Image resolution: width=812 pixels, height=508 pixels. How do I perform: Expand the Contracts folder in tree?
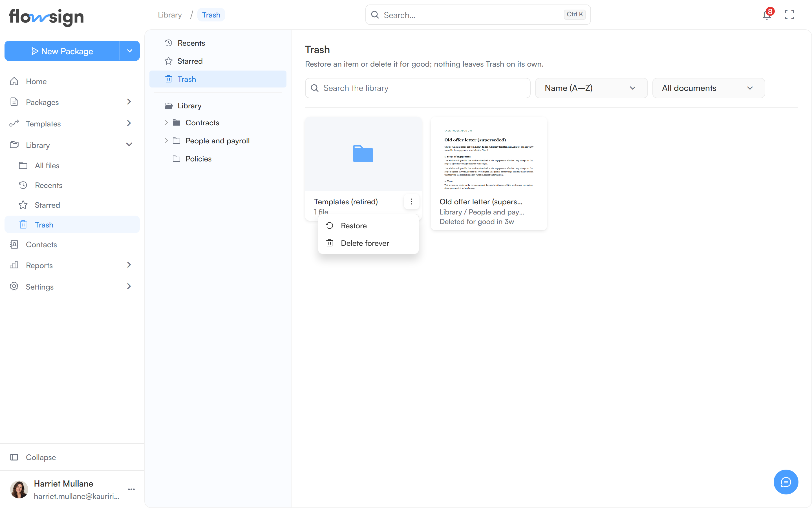[x=166, y=123]
